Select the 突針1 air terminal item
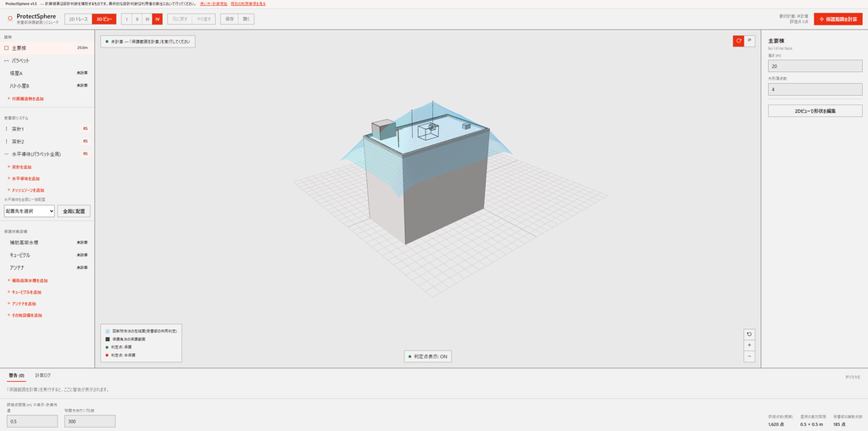Screen dimensions: 868x431 [47, 128]
